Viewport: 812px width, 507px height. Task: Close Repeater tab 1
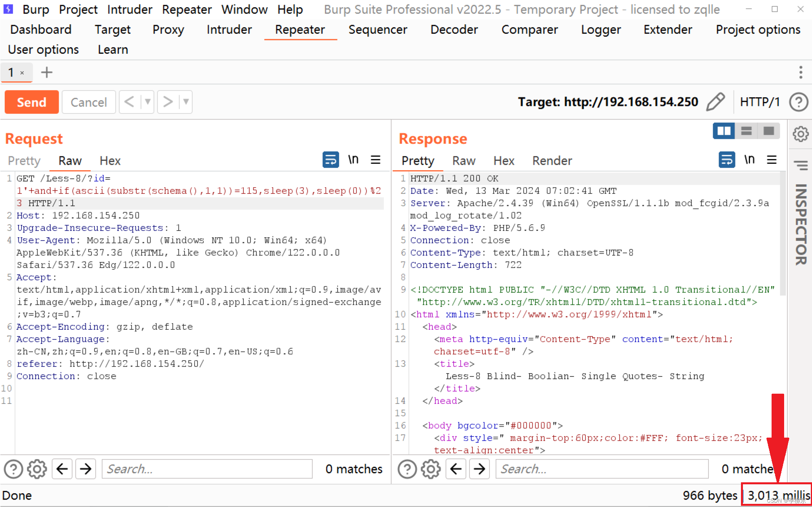22,73
